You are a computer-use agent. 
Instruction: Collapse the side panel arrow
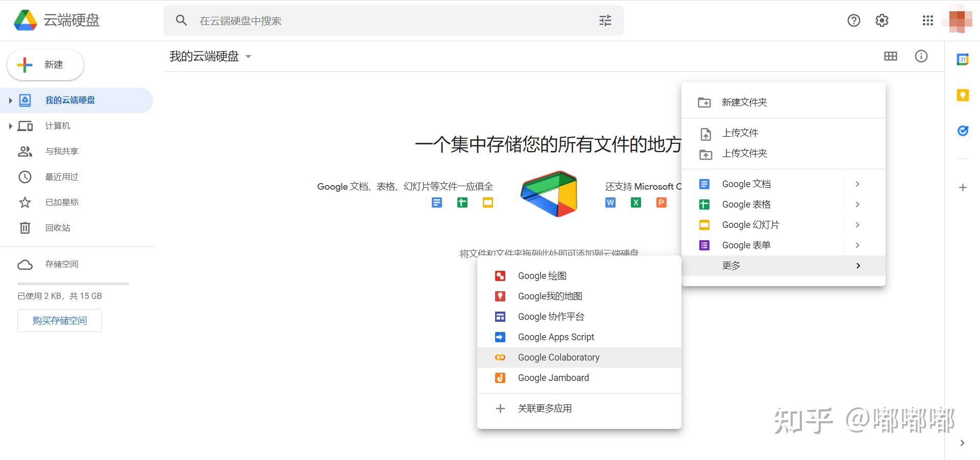pos(962,443)
